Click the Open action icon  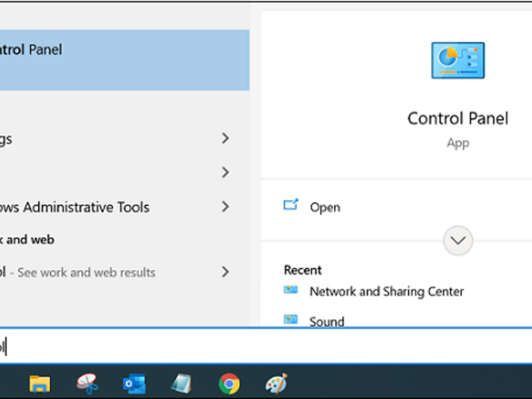[x=291, y=205]
